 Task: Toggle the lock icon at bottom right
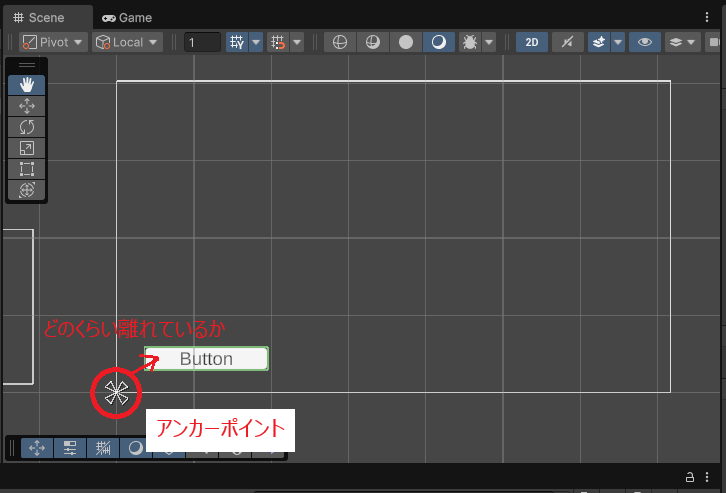coord(689,477)
